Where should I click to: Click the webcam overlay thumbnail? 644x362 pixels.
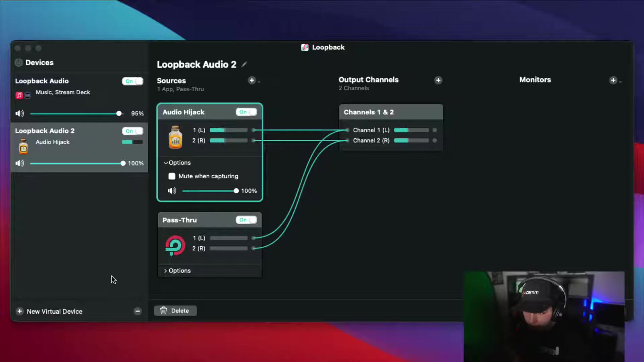(x=544, y=316)
